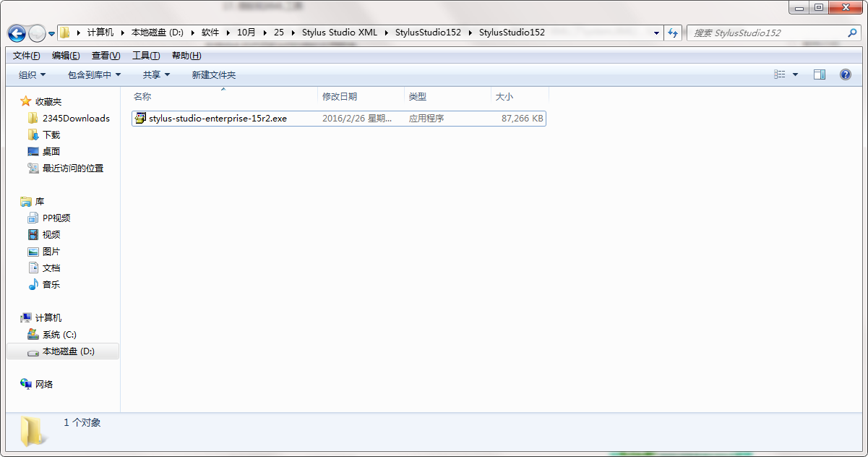Open the 帮助(H) menu
Image resolution: width=868 pixels, height=457 pixels.
pos(186,56)
